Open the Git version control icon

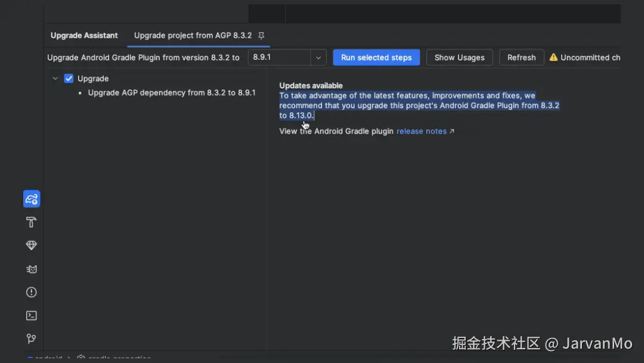coord(31,339)
